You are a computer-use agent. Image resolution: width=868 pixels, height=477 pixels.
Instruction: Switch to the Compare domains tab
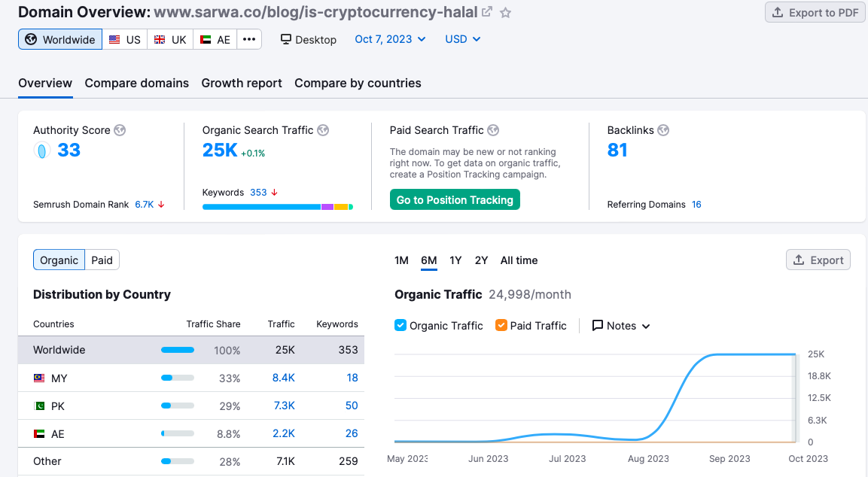click(137, 83)
